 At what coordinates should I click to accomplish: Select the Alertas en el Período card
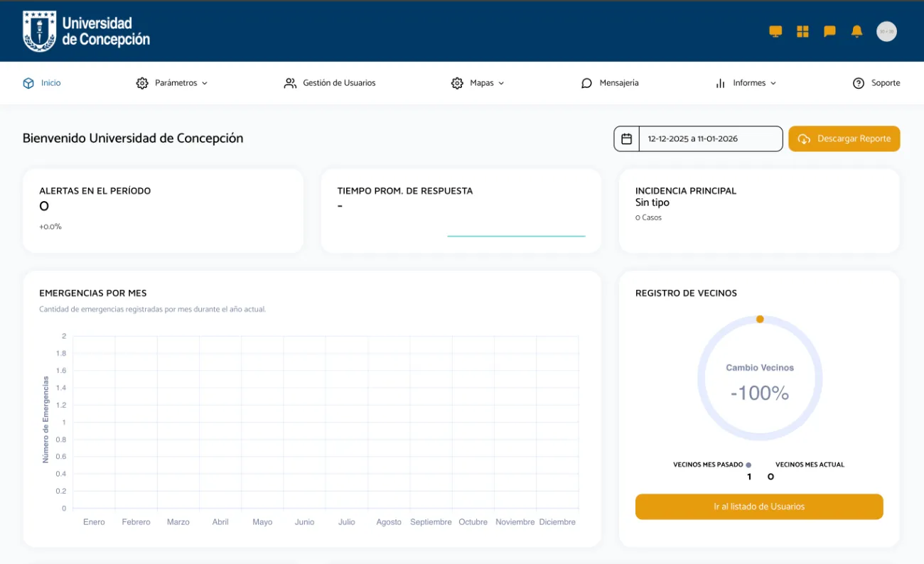(163, 210)
